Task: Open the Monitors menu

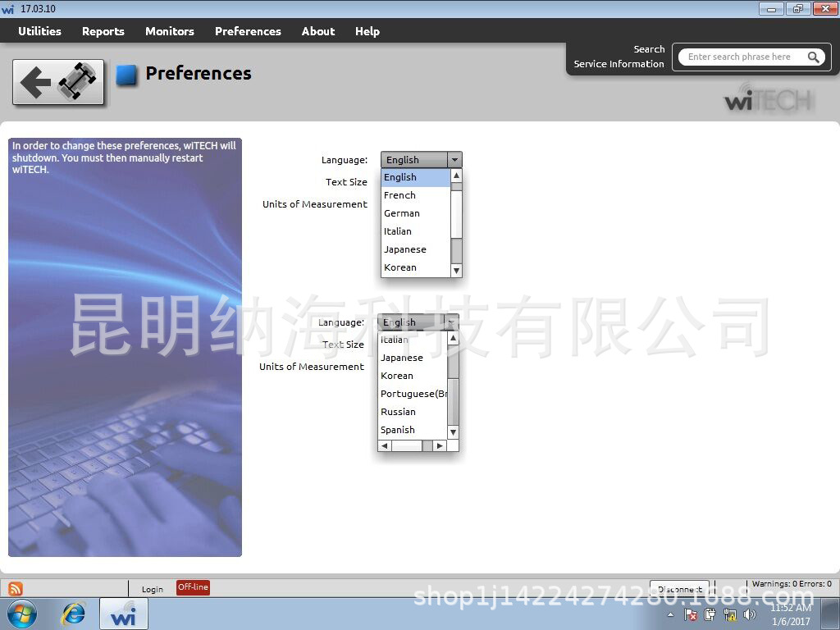Action: pyautogui.click(x=169, y=31)
